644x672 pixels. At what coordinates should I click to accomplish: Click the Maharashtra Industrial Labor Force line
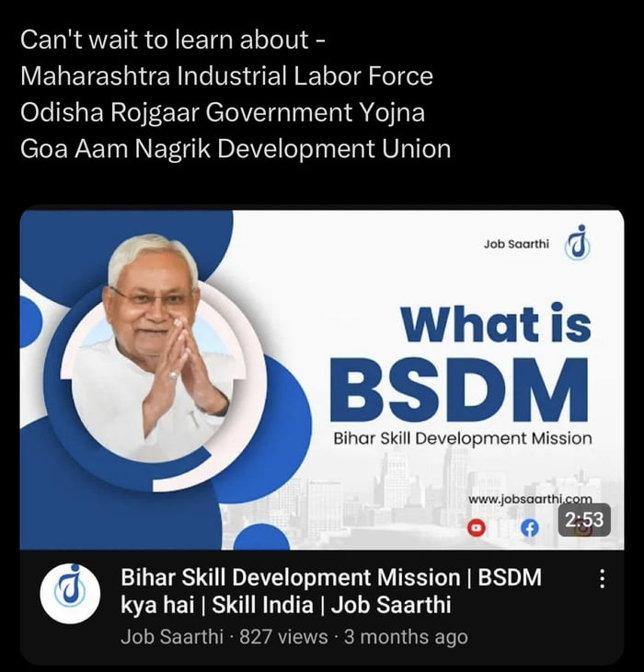(226, 75)
